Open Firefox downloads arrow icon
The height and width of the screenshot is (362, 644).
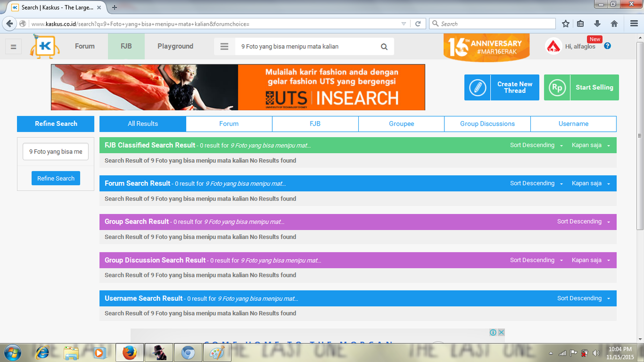(597, 24)
